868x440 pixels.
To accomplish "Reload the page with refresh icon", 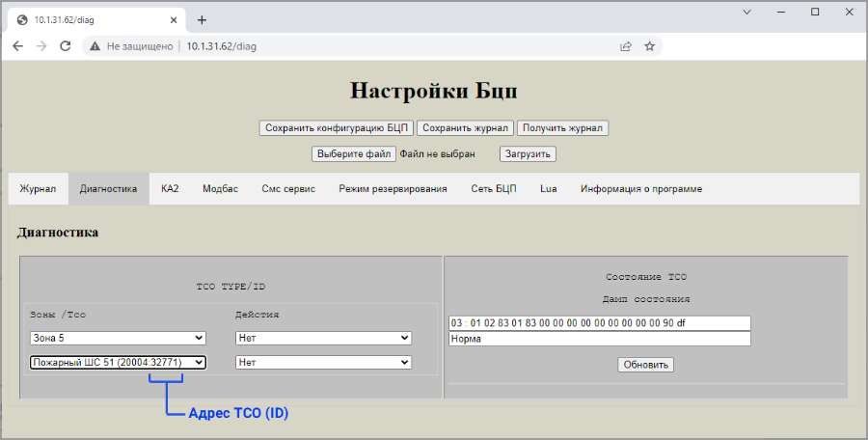I will click(x=66, y=46).
